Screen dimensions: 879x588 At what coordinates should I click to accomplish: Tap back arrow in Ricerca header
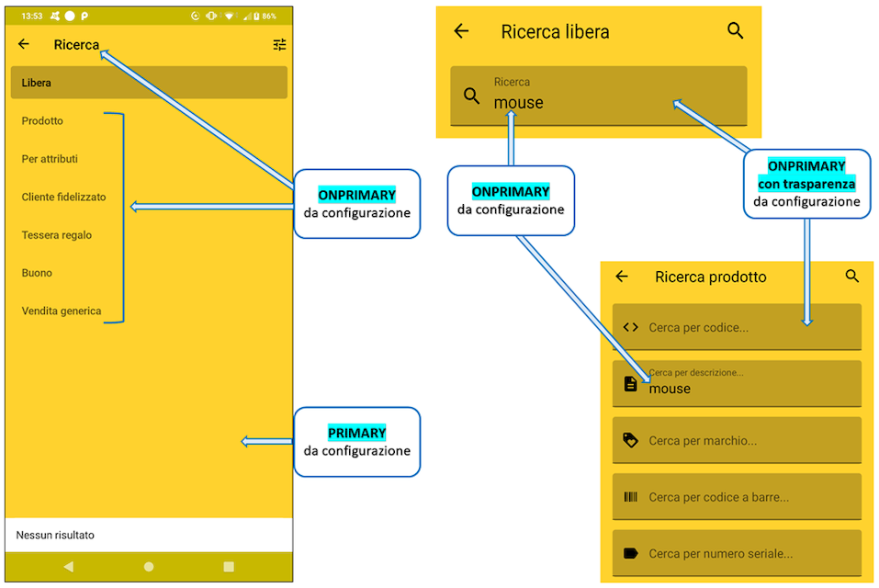24,44
